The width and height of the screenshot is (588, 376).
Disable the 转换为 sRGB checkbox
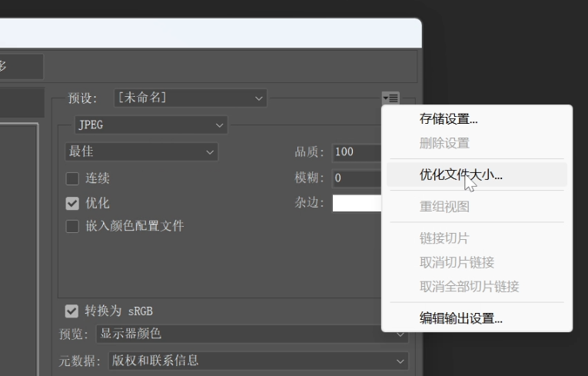point(71,311)
